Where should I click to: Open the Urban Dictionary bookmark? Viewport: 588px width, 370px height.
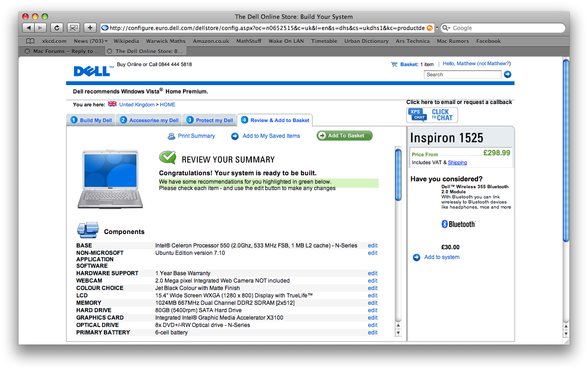[367, 41]
